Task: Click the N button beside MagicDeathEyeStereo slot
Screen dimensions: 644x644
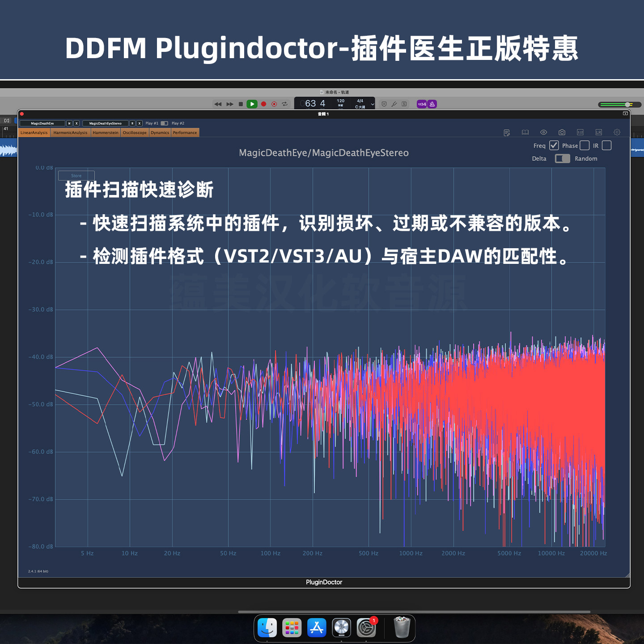Action: (x=132, y=123)
